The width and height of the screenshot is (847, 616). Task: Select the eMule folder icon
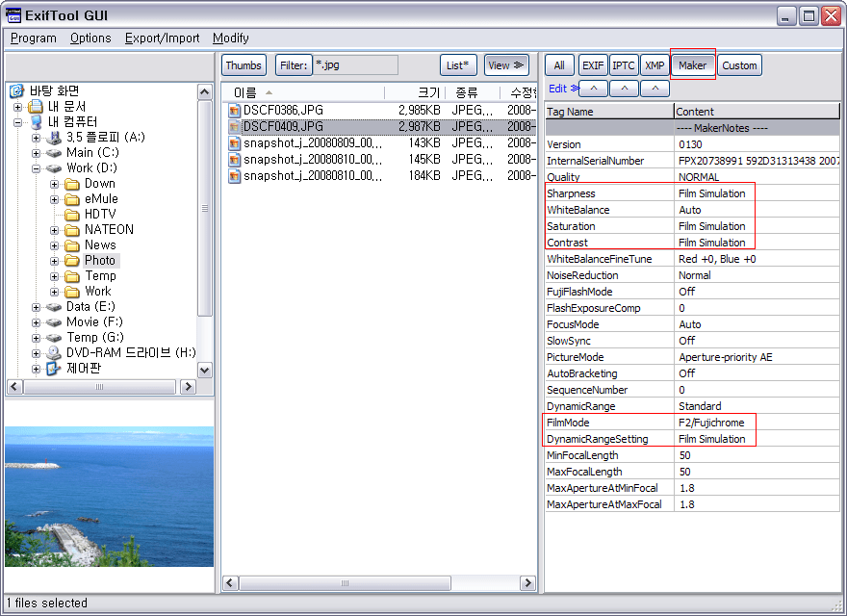[x=72, y=199]
